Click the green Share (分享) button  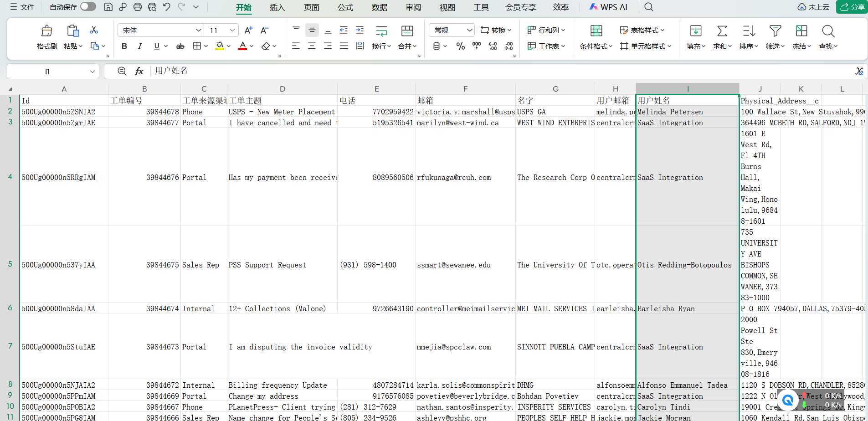point(852,7)
